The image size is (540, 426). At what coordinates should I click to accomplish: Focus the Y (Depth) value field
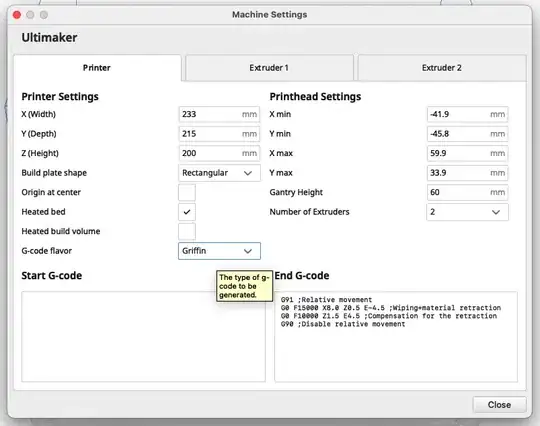pos(219,134)
